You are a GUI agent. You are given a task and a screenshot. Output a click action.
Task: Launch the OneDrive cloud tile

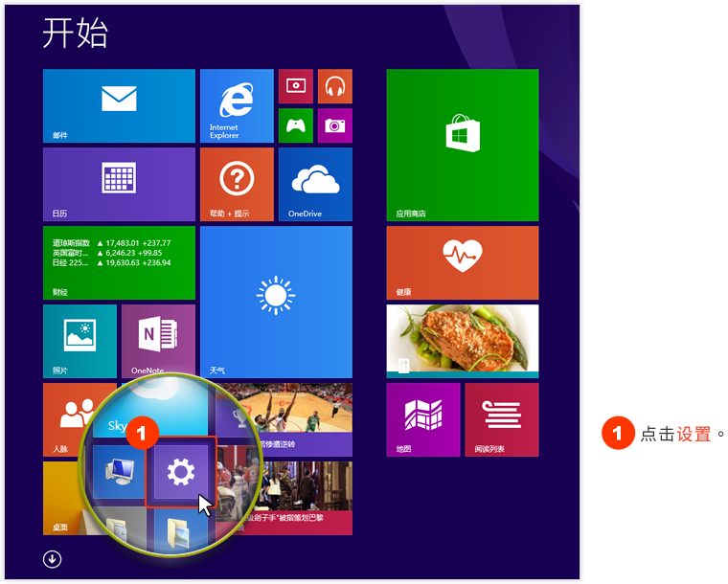(x=315, y=184)
